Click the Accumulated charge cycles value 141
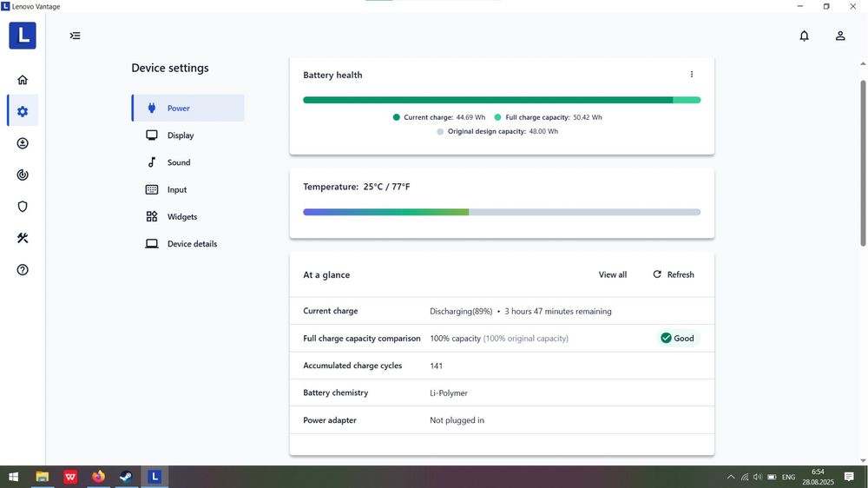Screen dimensions: 868x488 point(436,366)
